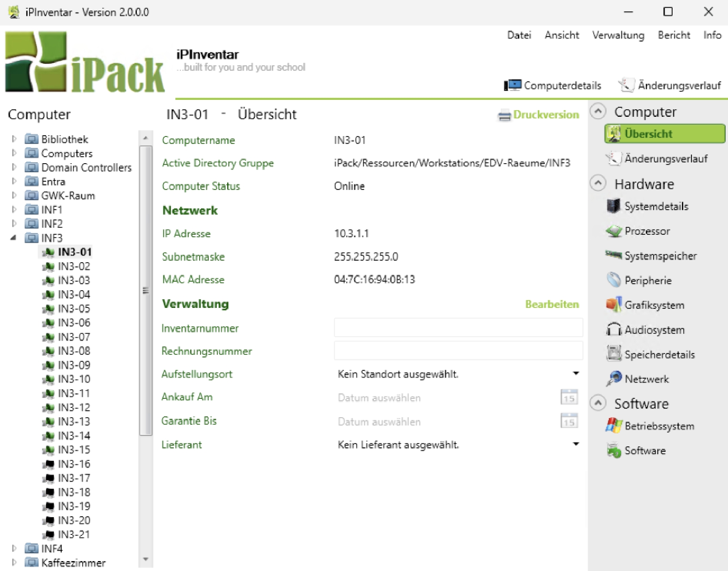Open the Betriebssystem page

click(x=659, y=426)
